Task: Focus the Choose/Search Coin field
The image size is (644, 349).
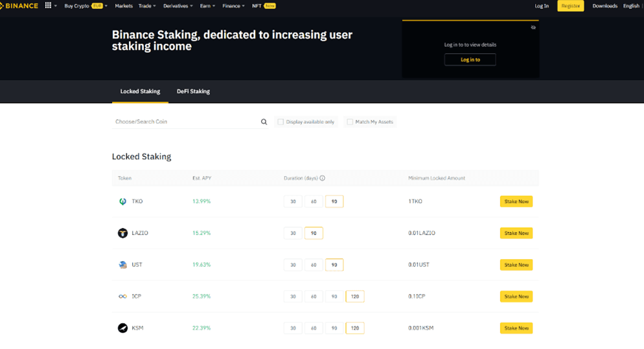Action: coord(185,122)
